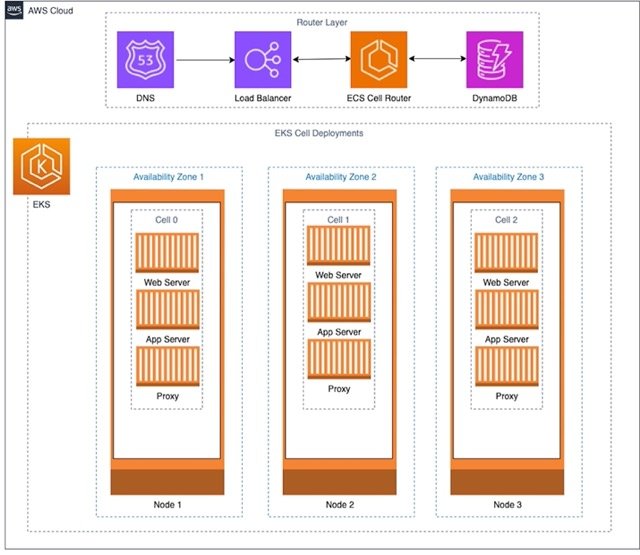Click 'Web Server' text in Cell 0

[167, 282]
